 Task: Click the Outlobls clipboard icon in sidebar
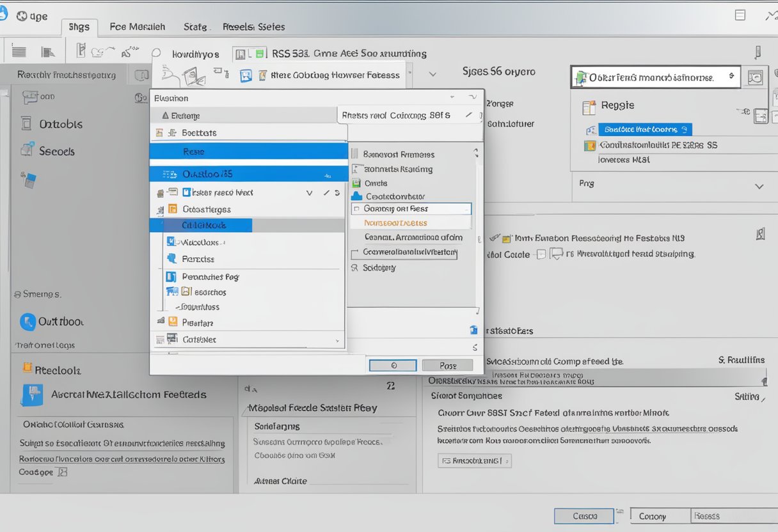tap(26, 123)
